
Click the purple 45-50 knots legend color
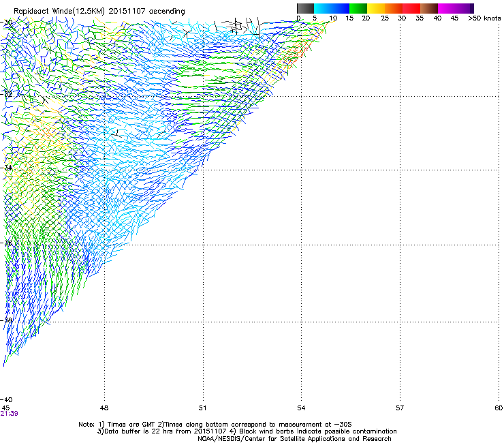pyautogui.click(x=464, y=8)
